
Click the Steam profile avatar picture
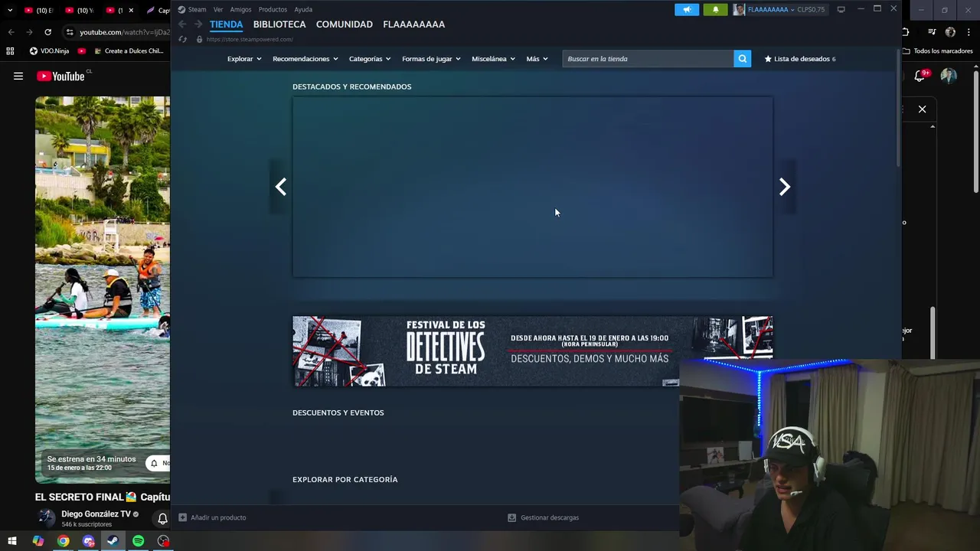click(739, 9)
